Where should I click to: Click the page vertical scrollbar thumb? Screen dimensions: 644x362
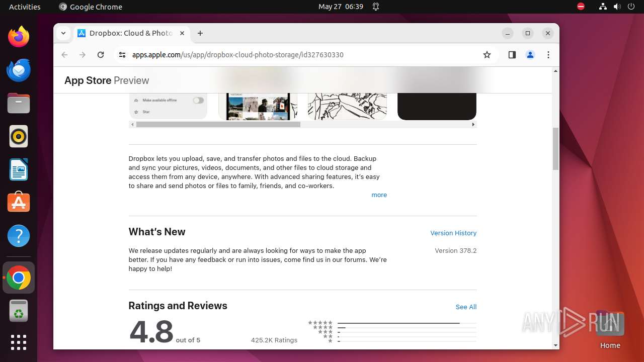tap(555, 149)
